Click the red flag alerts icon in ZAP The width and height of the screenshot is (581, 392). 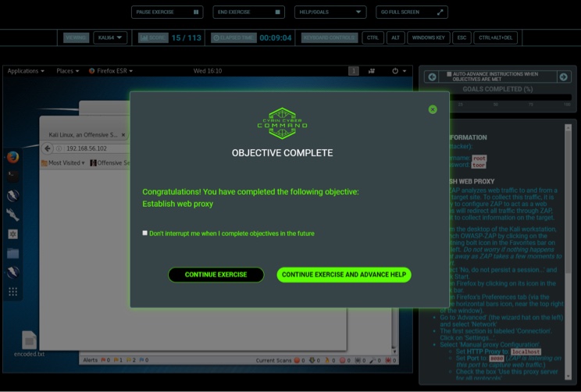click(x=103, y=360)
